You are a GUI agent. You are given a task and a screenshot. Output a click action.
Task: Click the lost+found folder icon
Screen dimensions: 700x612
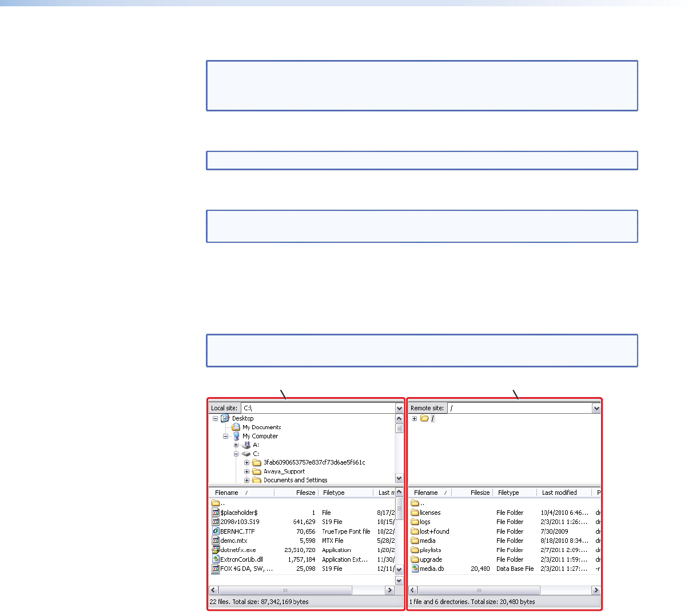(x=415, y=531)
